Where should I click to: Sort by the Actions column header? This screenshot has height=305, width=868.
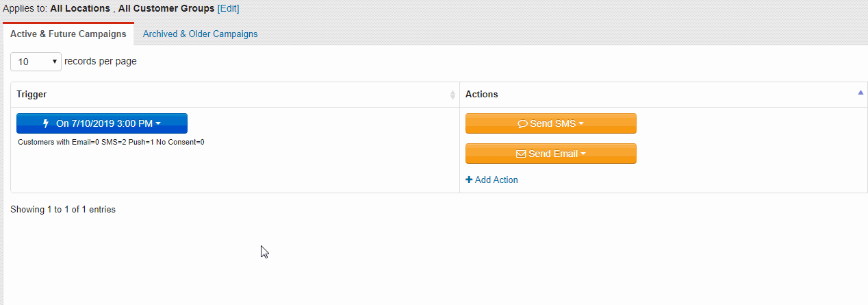(x=482, y=95)
